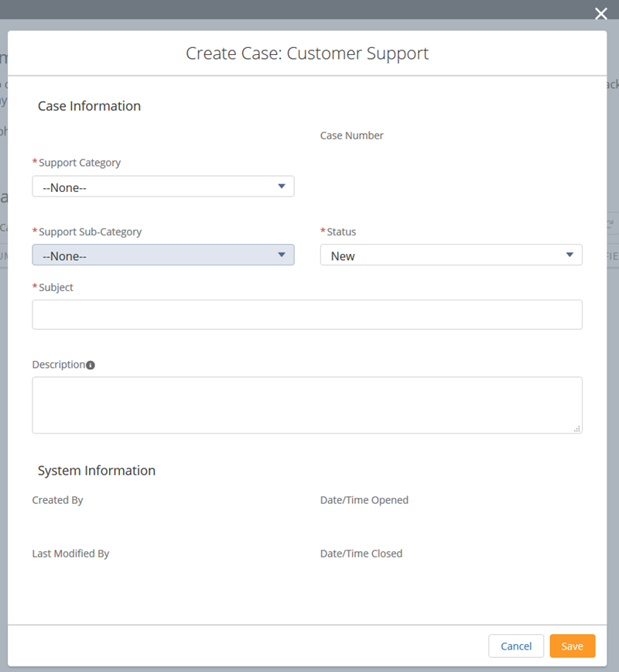Click the Case Number label

point(352,135)
